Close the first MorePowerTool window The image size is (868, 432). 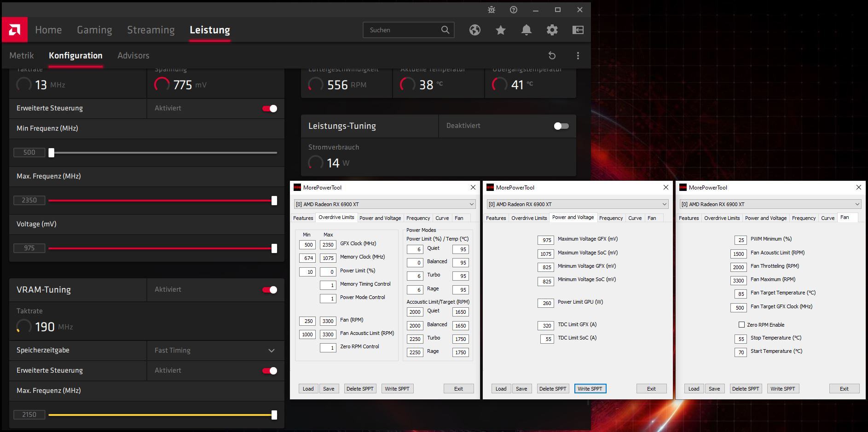tap(473, 187)
